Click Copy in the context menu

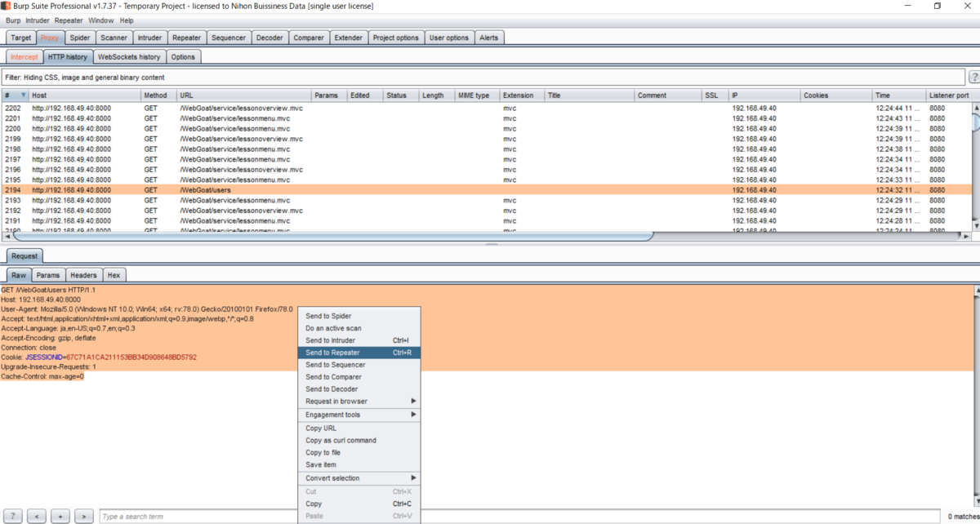(x=359, y=504)
